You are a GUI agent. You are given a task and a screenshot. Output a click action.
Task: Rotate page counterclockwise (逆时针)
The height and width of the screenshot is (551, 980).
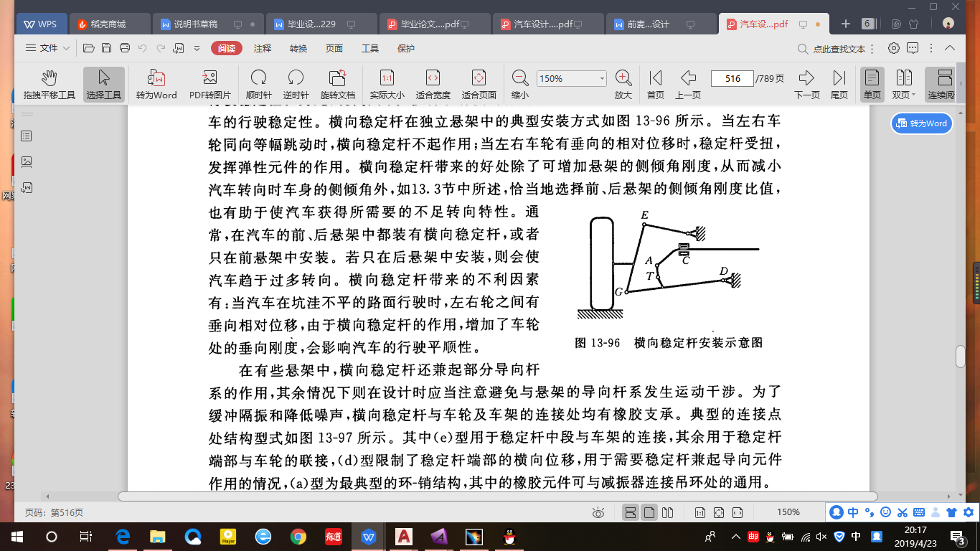296,84
